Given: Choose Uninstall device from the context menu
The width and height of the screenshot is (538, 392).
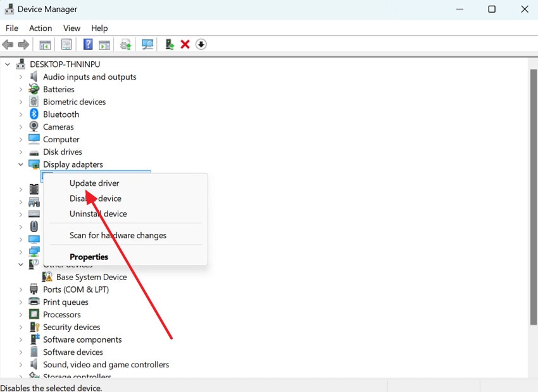Looking at the screenshot, I should coord(98,214).
